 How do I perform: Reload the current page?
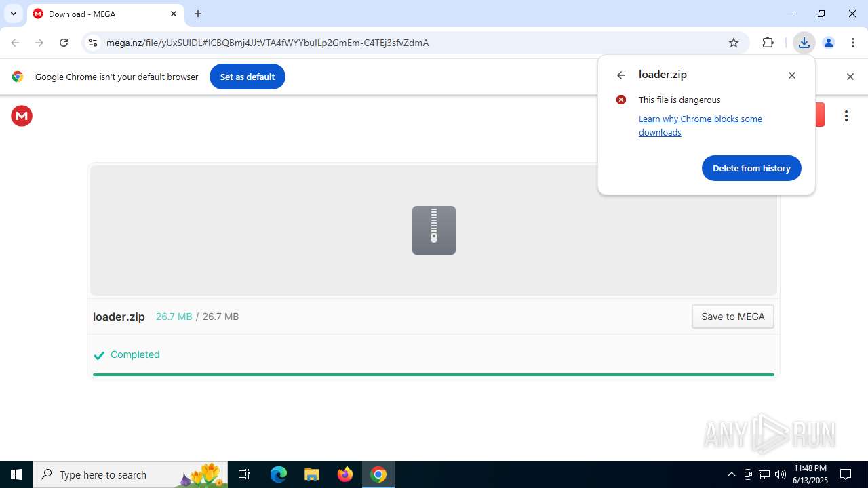[x=64, y=43]
